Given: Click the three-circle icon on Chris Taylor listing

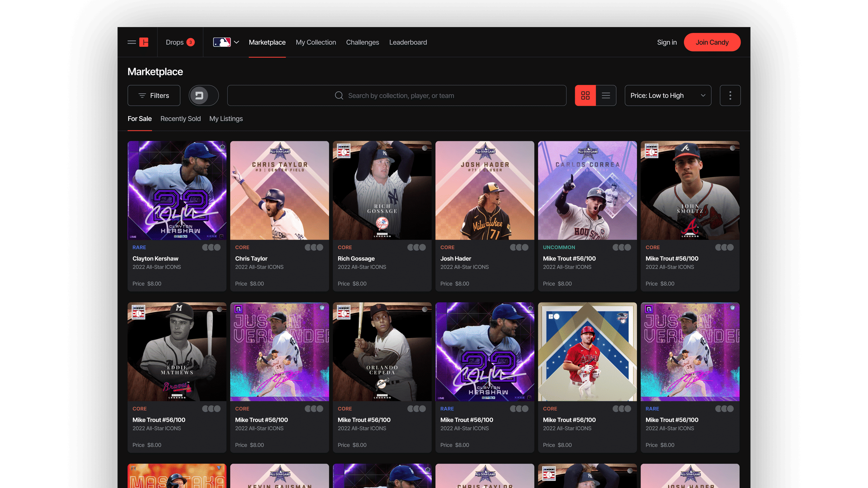Looking at the screenshot, I should [314, 247].
